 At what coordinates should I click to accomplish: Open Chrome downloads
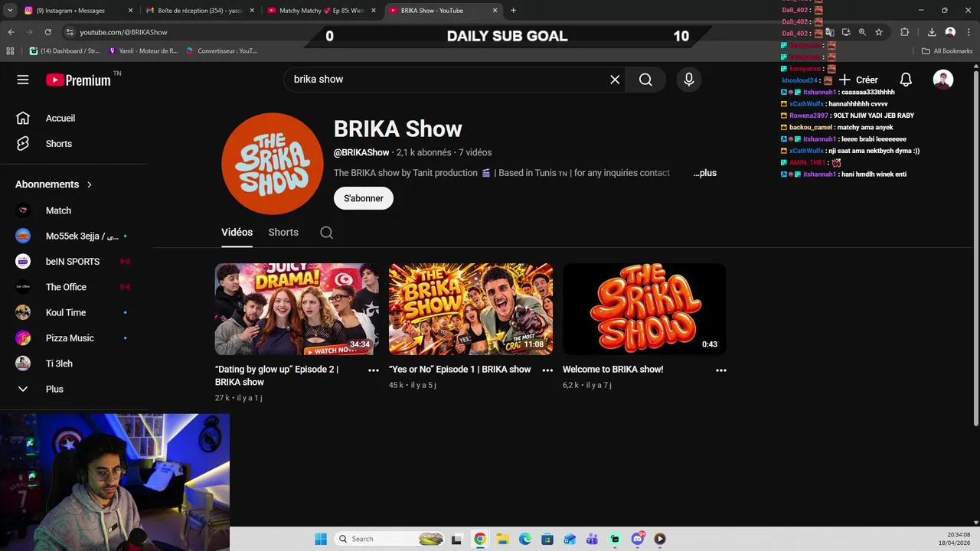click(x=932, y=32)
